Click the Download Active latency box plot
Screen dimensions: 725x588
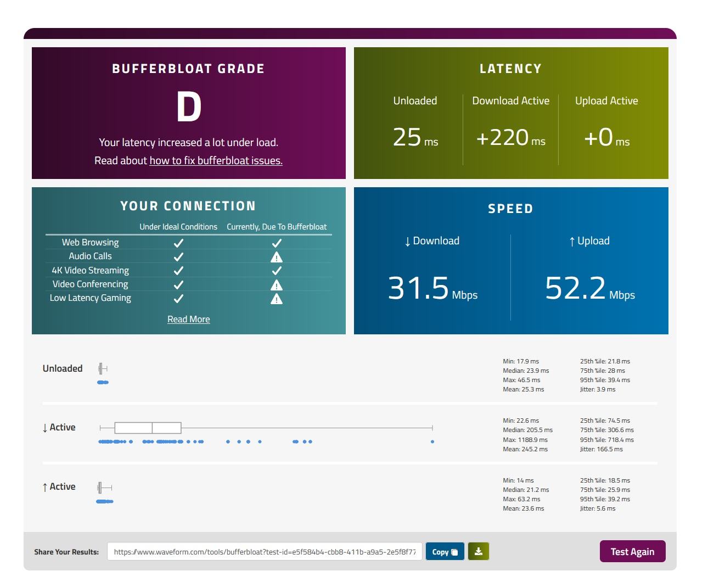tap(266, 428)
